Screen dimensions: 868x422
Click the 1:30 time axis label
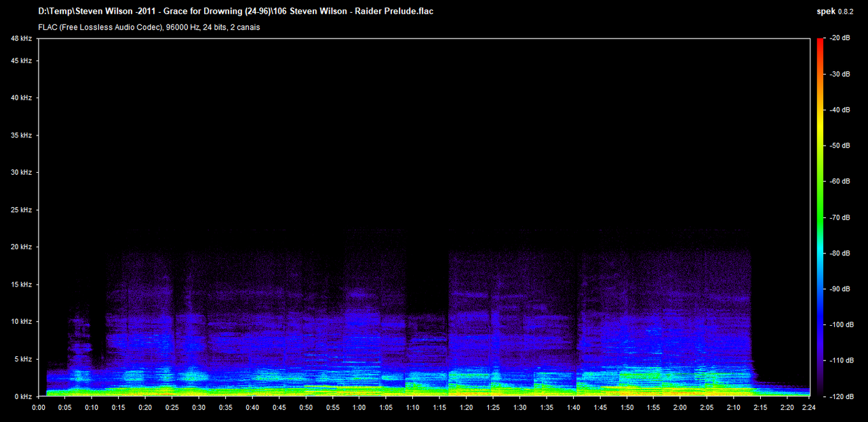tap(520, 408)
